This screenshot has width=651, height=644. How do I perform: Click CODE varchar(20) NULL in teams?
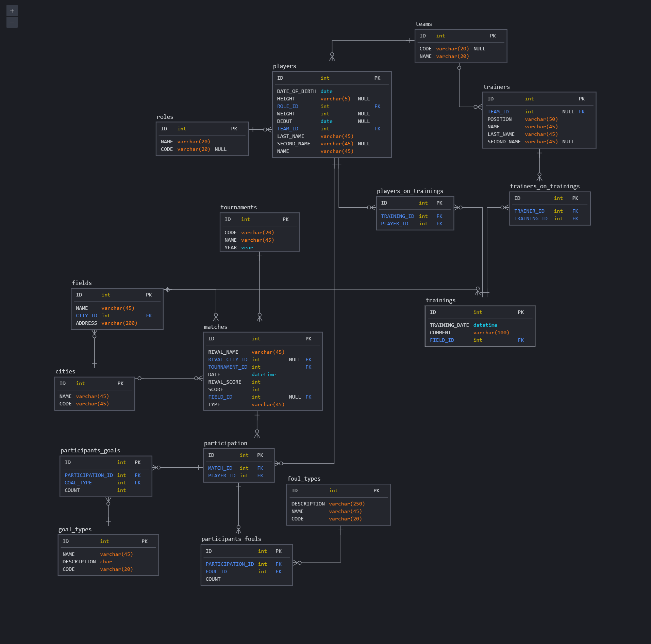(x=461, y=49)
